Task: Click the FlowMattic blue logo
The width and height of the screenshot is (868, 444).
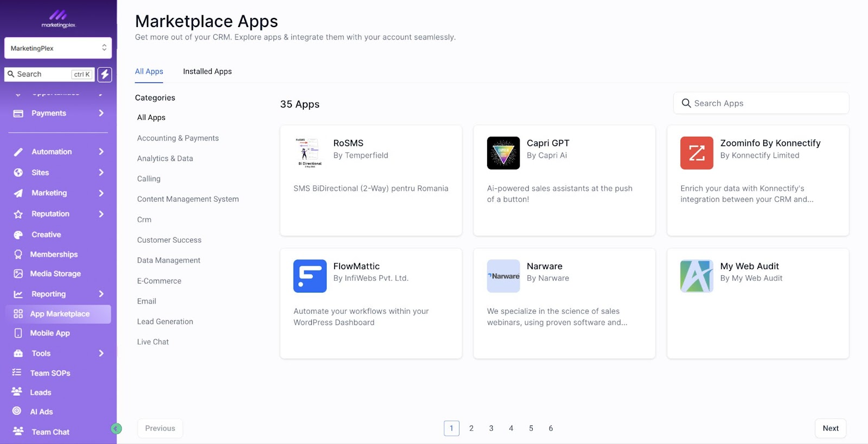Action: (x=310, y=276)
